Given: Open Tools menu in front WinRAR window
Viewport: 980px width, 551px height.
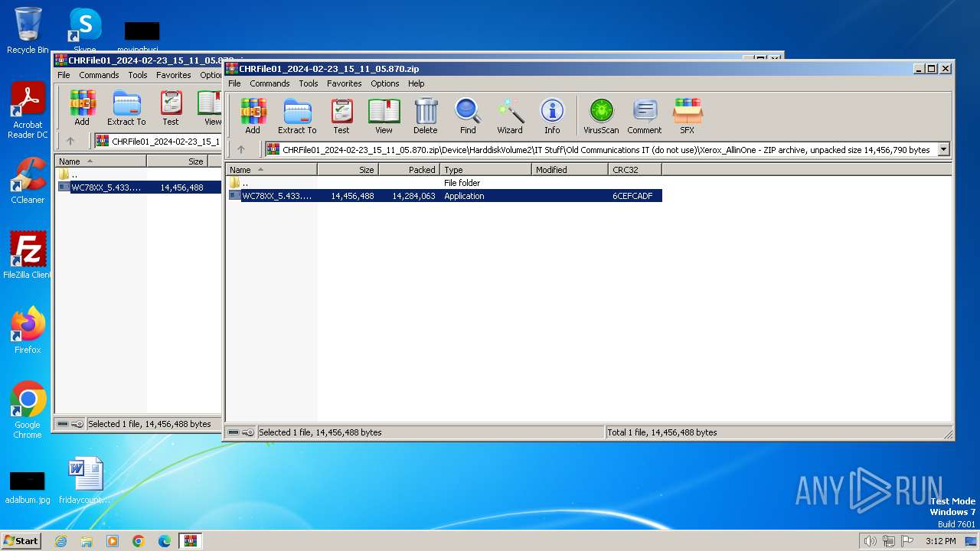Looking at the screenshot, I should click(x=309, y=83).
